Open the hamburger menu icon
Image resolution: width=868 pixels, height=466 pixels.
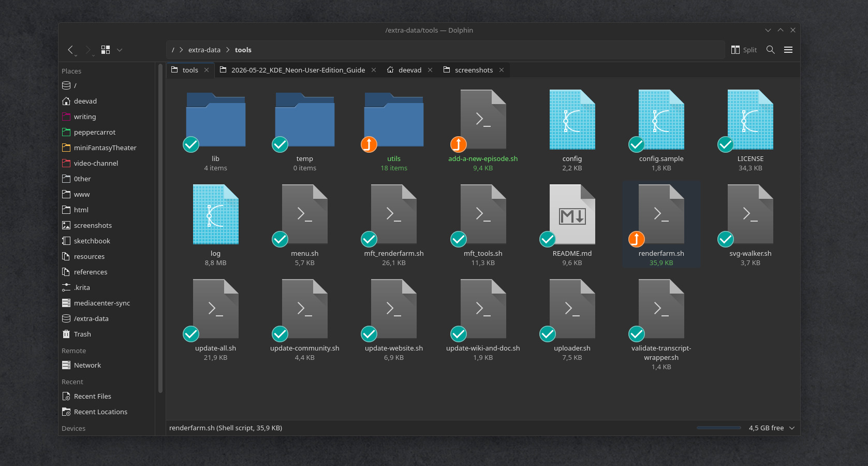tap(788, 50)
